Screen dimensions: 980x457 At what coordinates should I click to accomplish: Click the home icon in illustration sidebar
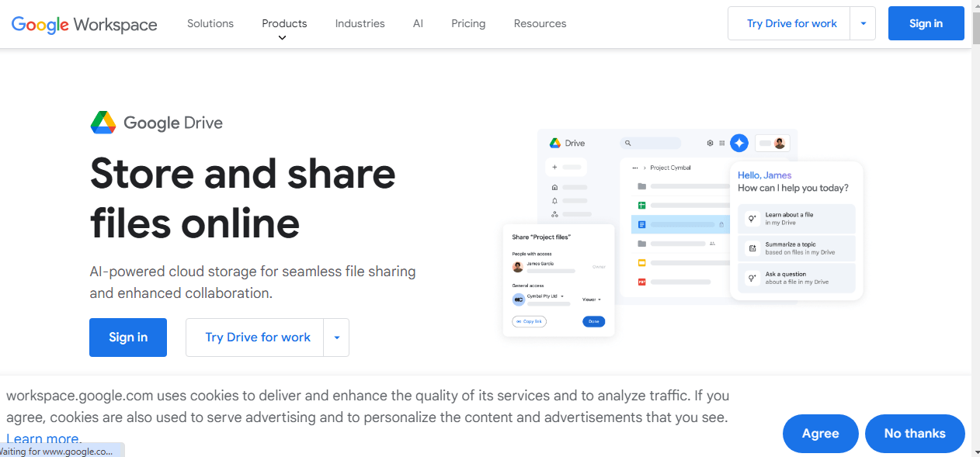coord(554,187)
